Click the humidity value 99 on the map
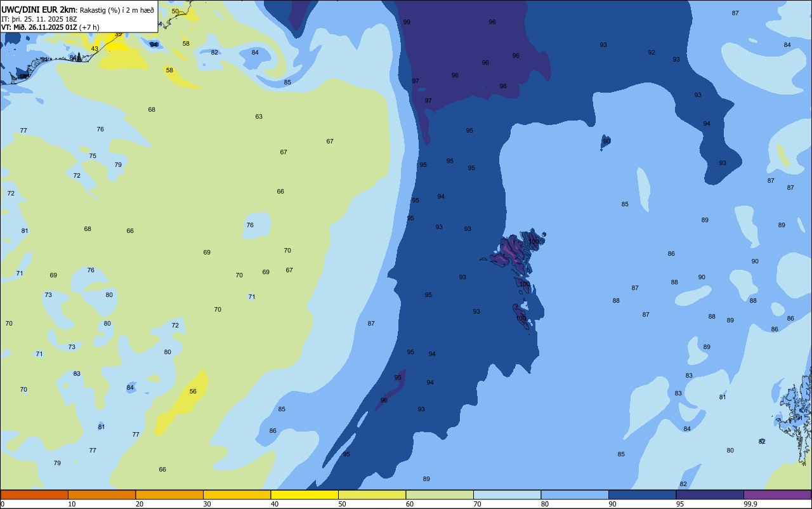Image resolution: width=812 pixels, height=509 pixels. (x=407, y=22)
